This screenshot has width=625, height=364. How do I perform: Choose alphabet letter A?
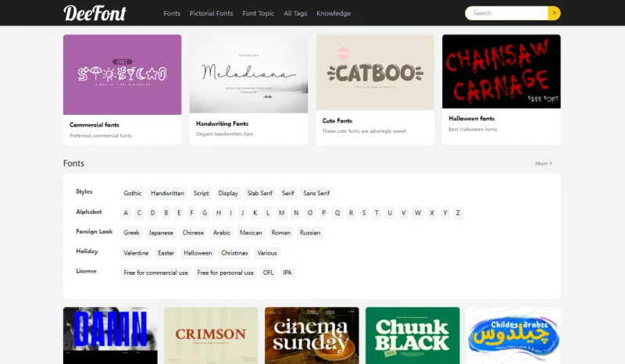[126, 213]
